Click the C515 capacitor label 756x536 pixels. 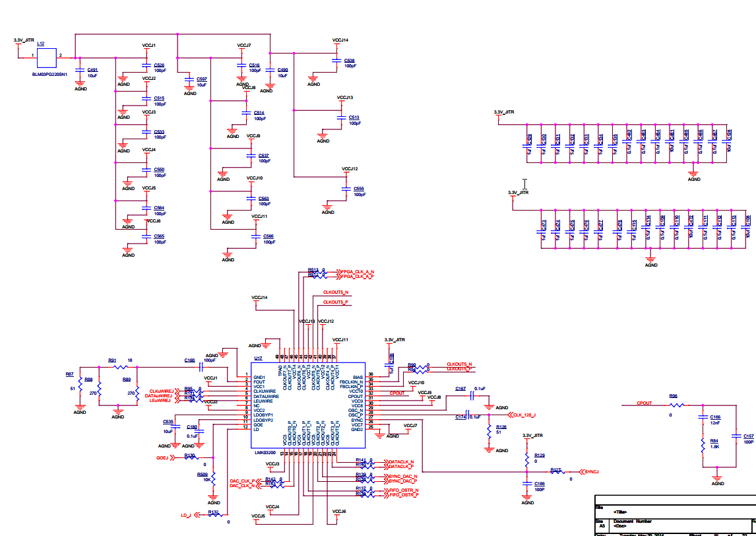[159, 98]
